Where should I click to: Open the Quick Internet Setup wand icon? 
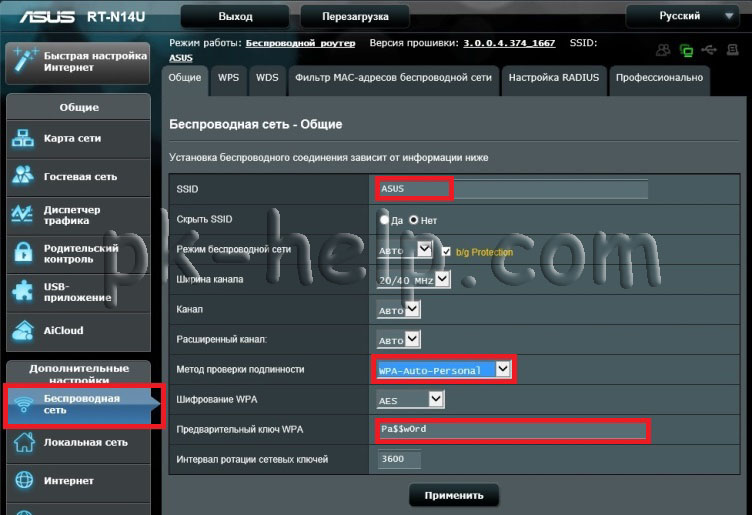click(x=25, y=61)
